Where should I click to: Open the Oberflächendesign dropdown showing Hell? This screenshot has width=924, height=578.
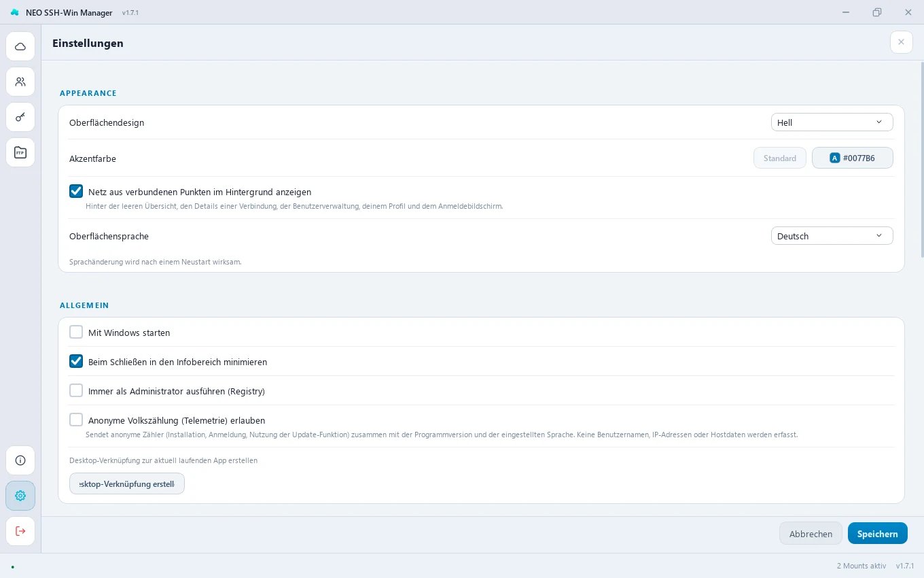832,122
